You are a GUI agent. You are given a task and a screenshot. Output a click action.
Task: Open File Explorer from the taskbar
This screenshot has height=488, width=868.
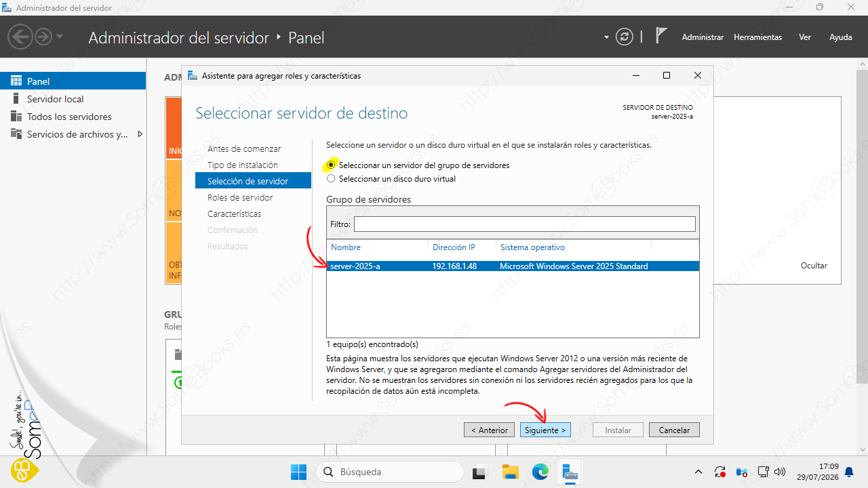pyautogui.click(x=510, y=472)
